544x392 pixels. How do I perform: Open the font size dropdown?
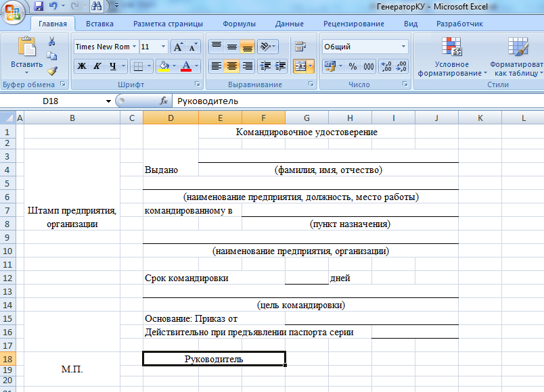tap(164, 47)
